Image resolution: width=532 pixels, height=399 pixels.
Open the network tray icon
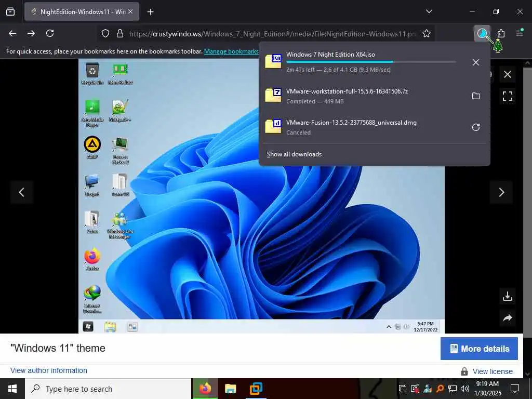pyautogui.click(x=453, y=389)
